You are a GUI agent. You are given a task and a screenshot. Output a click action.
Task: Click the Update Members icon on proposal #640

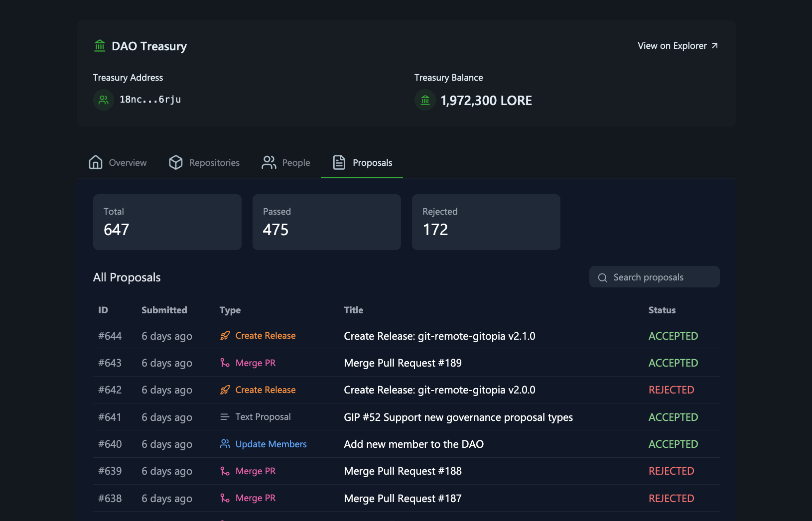(x=225, y=444)
